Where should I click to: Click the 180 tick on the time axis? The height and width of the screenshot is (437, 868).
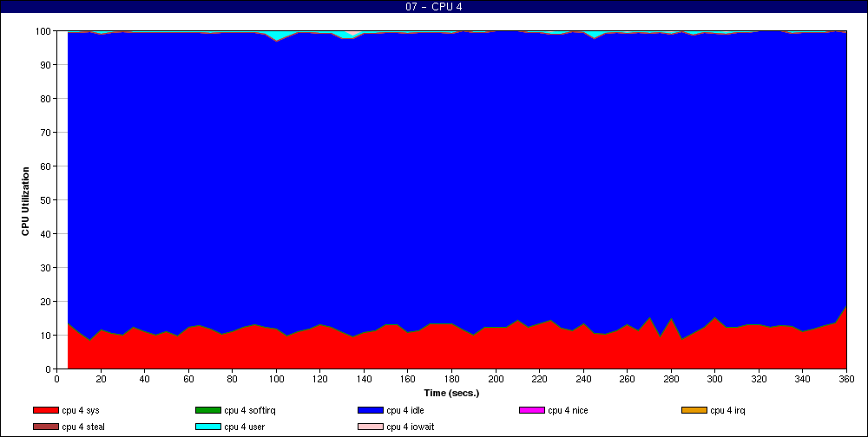451,379
